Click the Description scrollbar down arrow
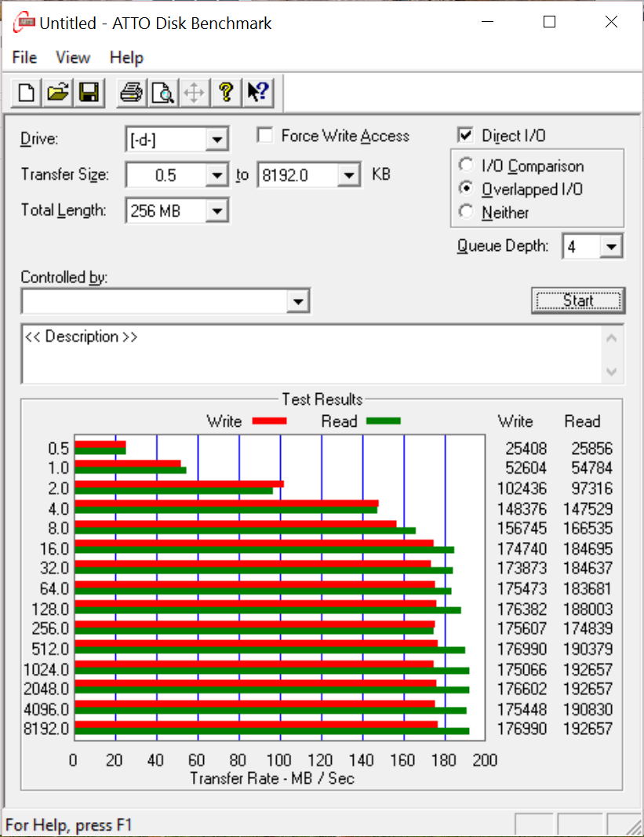The width and height of the screenshot is (644, 837). [612, 372]
